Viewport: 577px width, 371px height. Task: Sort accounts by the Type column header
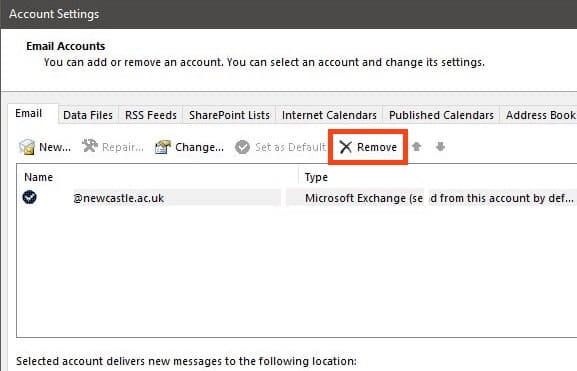[316, 177]
